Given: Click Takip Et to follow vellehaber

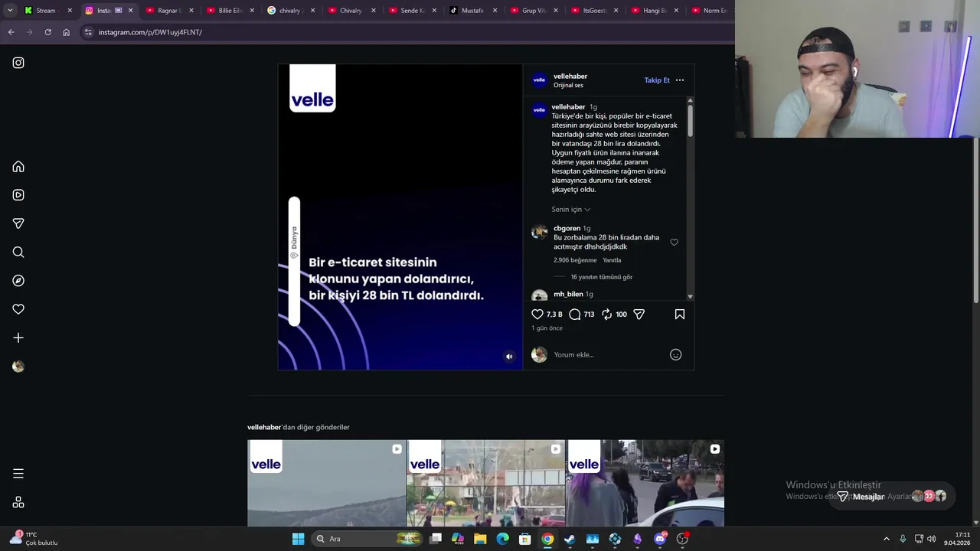Looking at the screenshot, I should point(657,80).
